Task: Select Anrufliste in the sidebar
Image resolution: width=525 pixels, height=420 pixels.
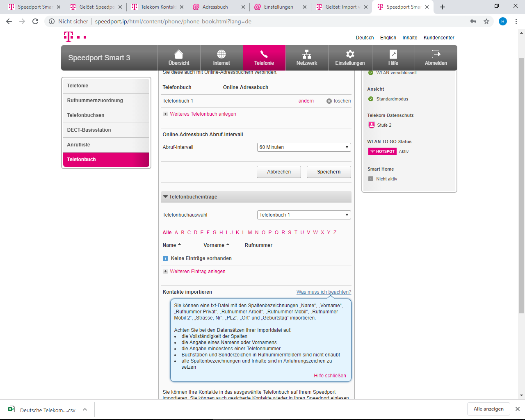Action: point(106,145)
